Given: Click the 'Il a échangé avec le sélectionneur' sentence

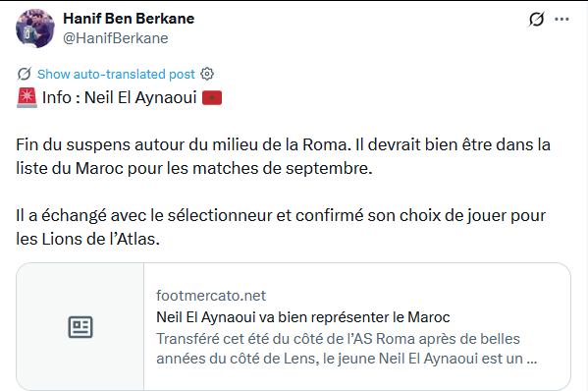Looking at the screenshot, I should [281, 215].
